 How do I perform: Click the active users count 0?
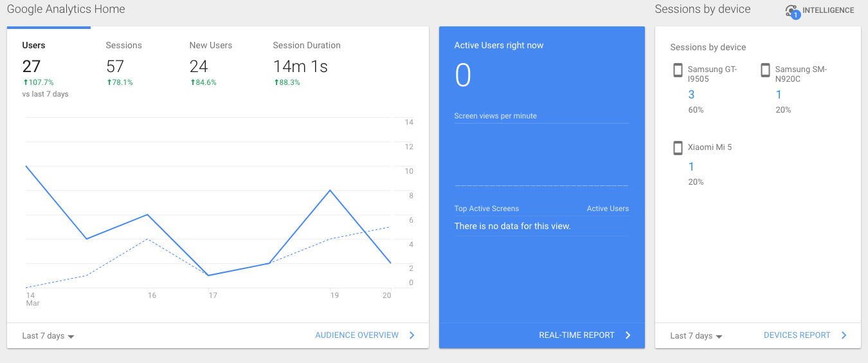tap(463, 75)
